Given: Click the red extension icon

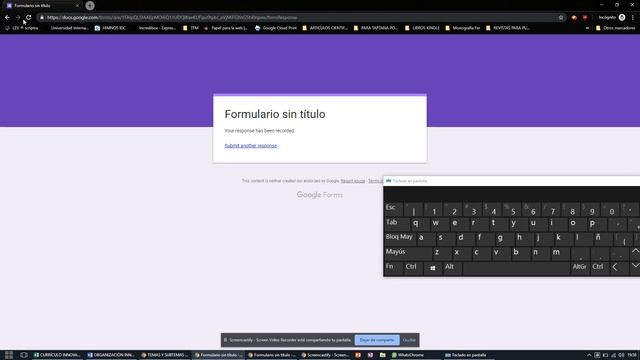Looking at the screenshot, I should tap(585, 18).
